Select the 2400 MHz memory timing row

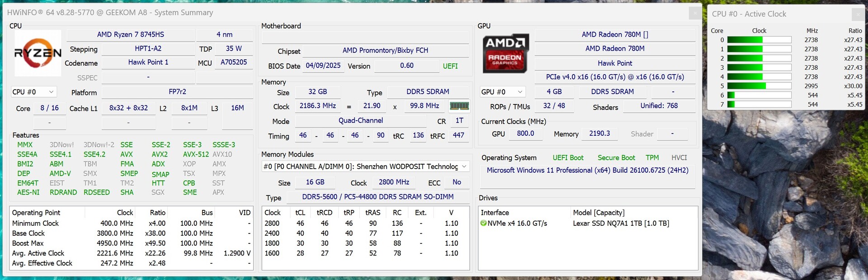pos(365,233)
